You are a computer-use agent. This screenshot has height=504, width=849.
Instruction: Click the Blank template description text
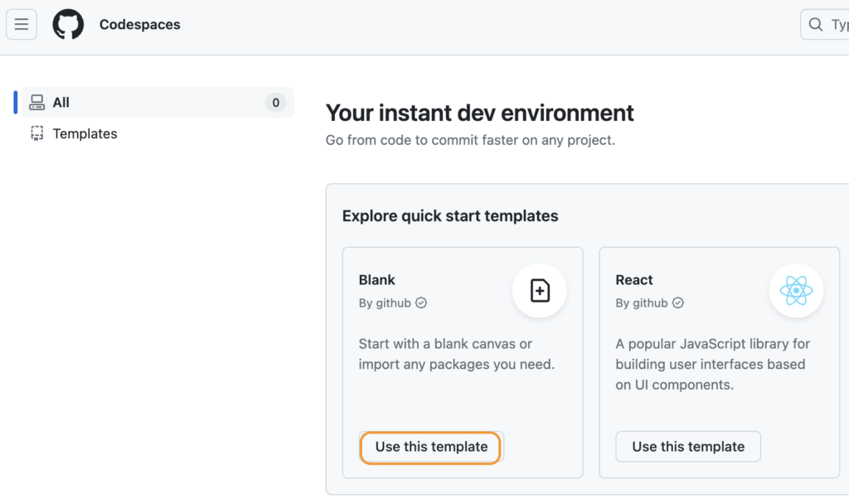[457, 354]
